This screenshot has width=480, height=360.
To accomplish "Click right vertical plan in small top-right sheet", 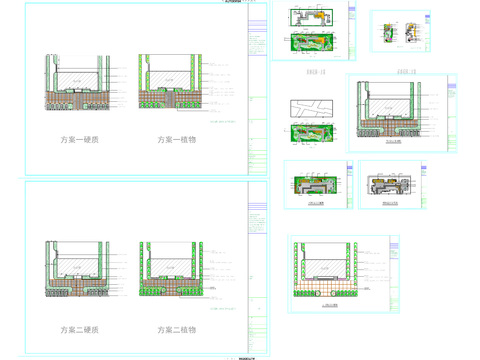I will [x=411, y=33].
